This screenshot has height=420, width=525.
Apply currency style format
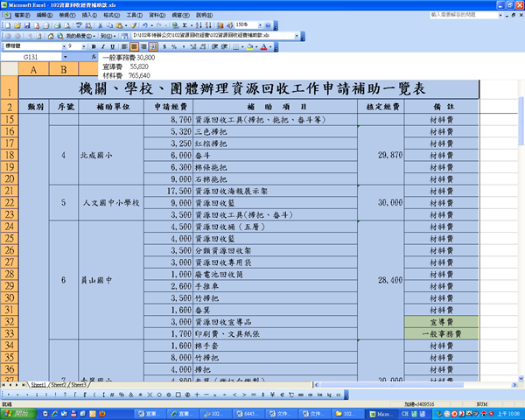pyautogui.click(x=164, y=47)
